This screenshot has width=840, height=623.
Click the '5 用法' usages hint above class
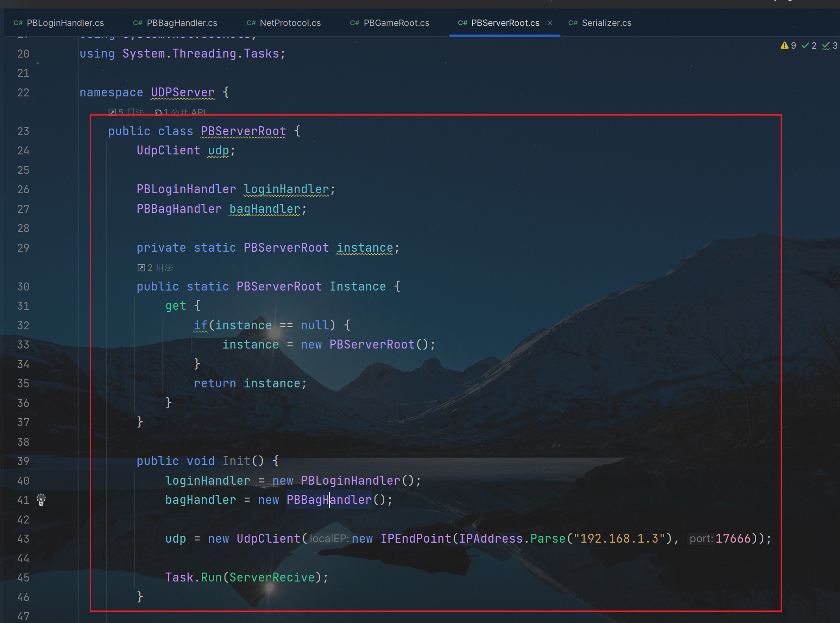(127, 112)
